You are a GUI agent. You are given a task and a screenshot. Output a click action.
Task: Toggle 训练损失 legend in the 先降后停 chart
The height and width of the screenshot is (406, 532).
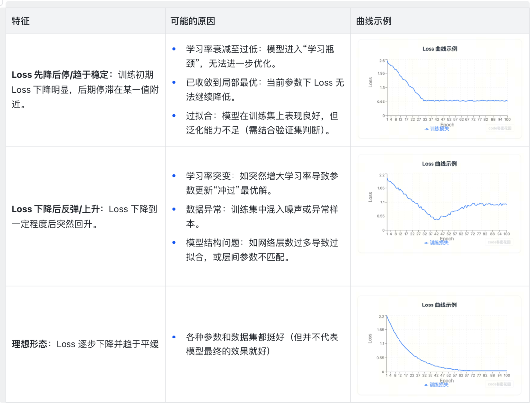pos(436,129)
